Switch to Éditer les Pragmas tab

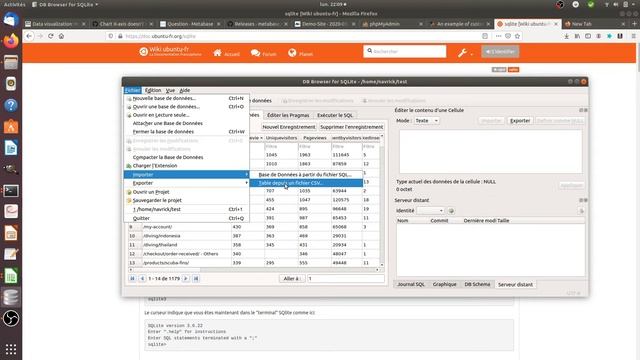288,116
